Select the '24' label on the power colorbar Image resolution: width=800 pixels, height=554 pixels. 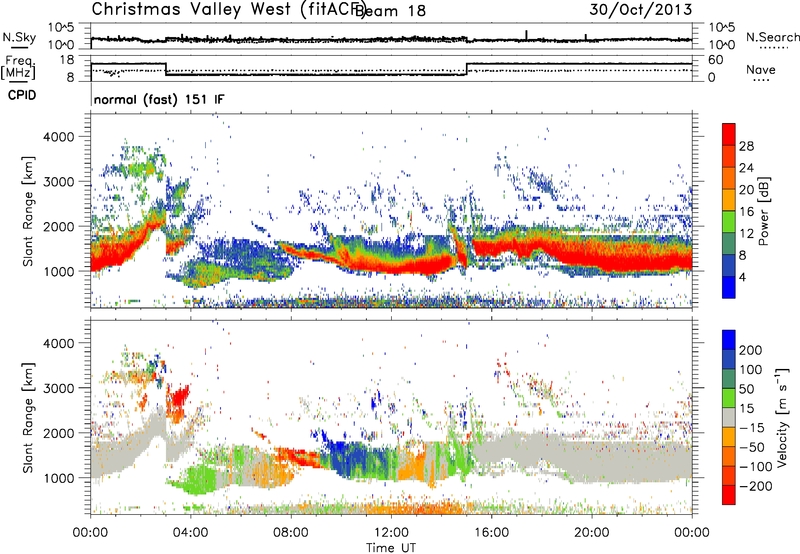click(746, 168)
